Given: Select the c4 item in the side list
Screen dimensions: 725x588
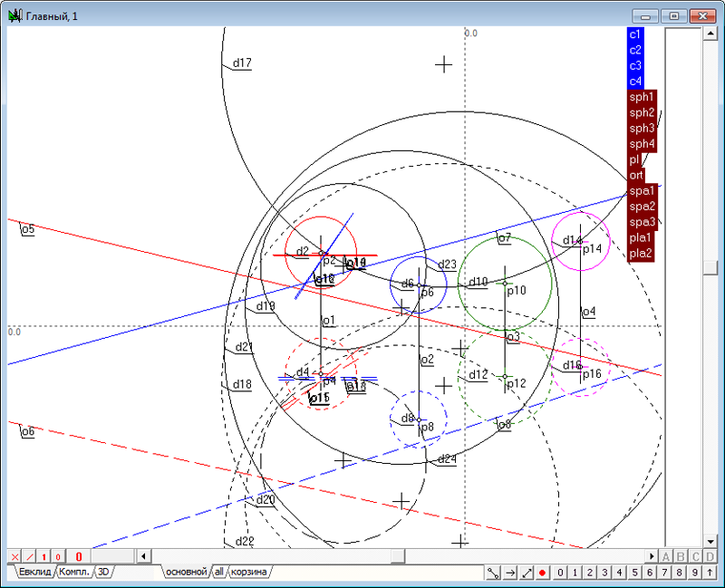Looking at the screenshot, I should coord(635,82).
